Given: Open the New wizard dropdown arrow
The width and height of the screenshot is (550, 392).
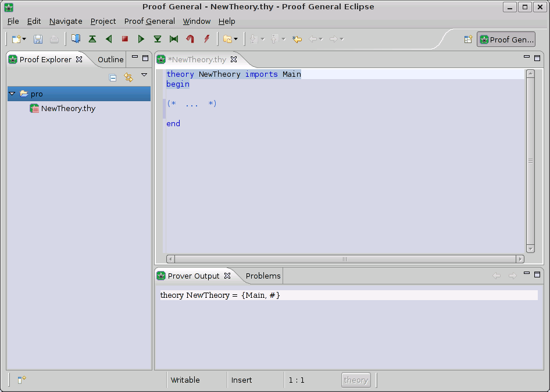Looking at the screenshot, I should [x=24, y=39].
